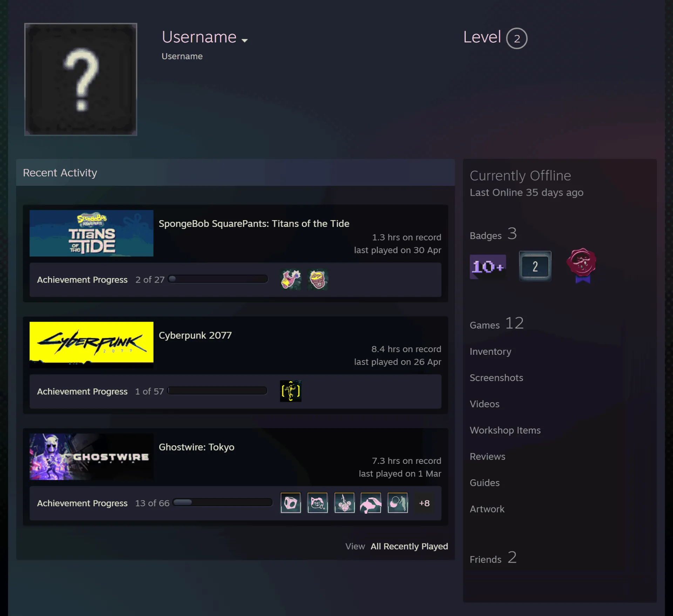673x616 pixels.
Task: Open SpongeBob Titans of the Tide thumbnail
Action: click(91, 233)
